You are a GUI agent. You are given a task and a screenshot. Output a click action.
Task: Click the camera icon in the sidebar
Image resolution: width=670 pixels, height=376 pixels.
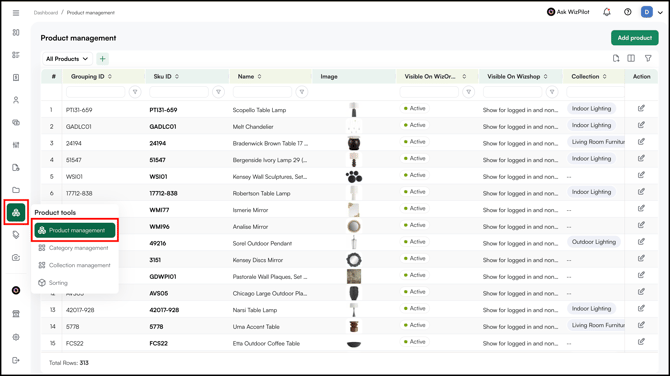(x=16, y=258)
